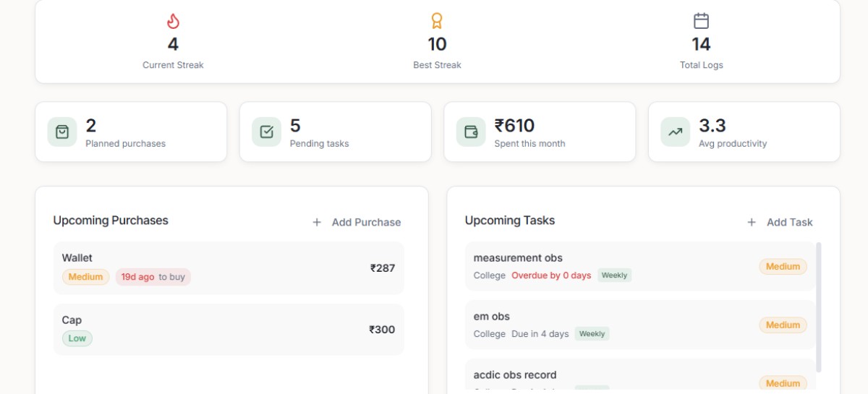
Task: Click the Total Logs calendar icon
Action: 701,21
